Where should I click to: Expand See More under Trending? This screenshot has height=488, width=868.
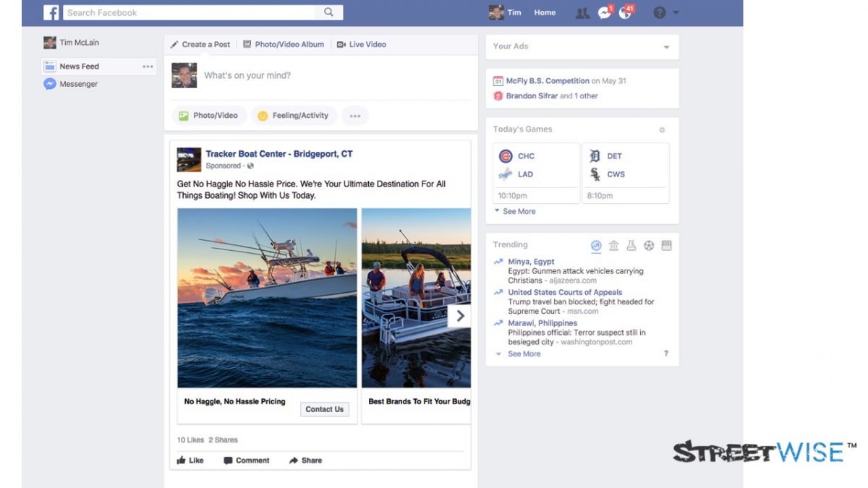(524, 354)
